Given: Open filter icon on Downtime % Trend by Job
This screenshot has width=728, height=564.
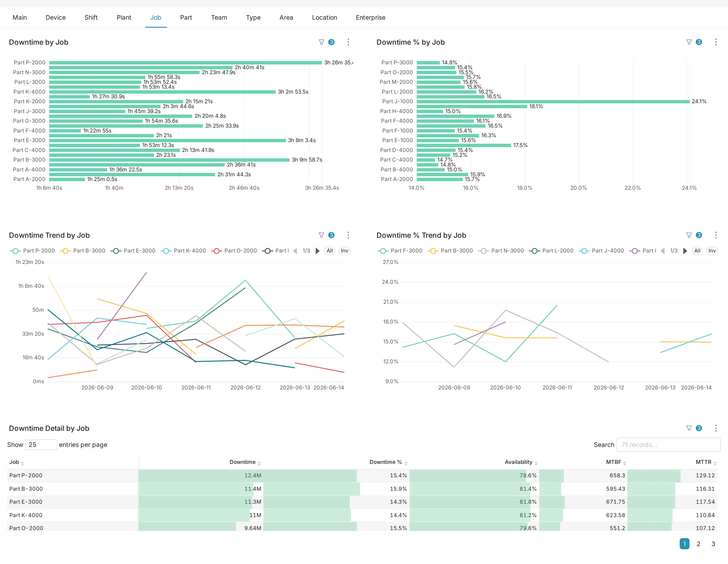Looking at the screenshot, I should pyautogui.click(x=689, y=235).
